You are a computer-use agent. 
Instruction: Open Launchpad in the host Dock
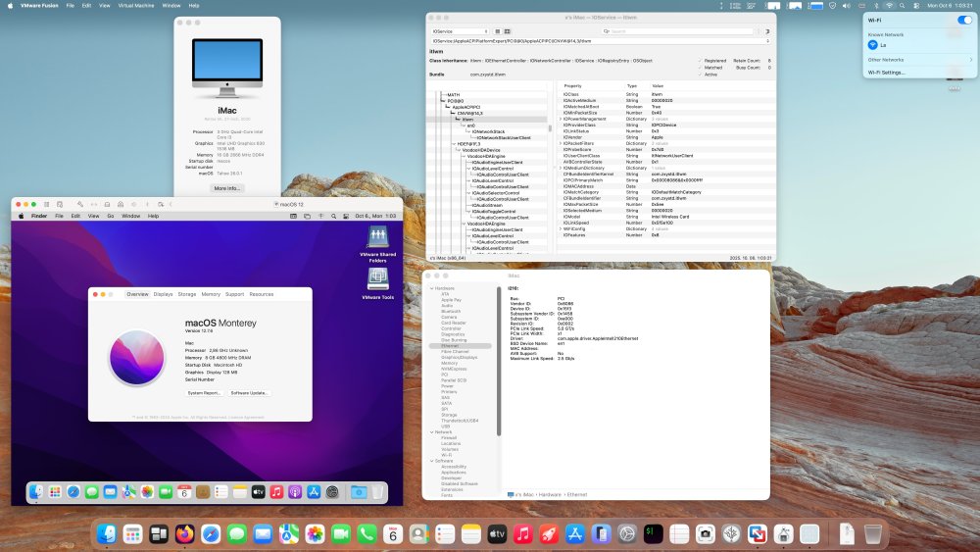pos(132,534)
